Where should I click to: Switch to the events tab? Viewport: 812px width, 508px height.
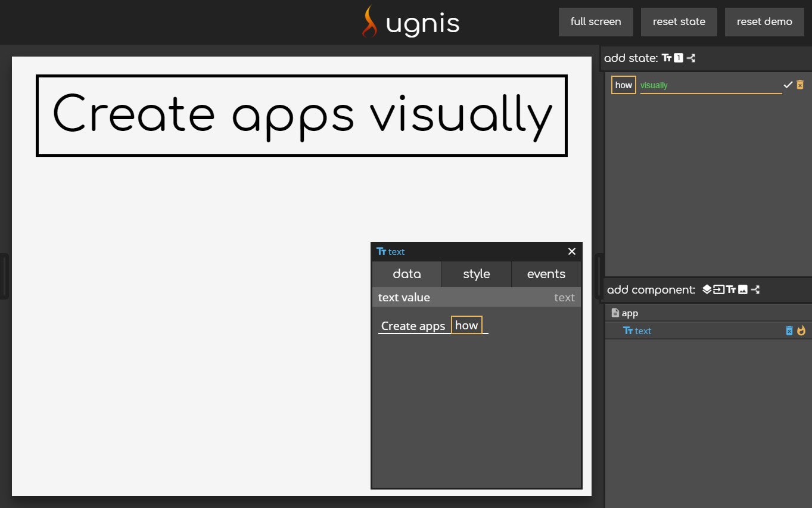tap(546, 274)
